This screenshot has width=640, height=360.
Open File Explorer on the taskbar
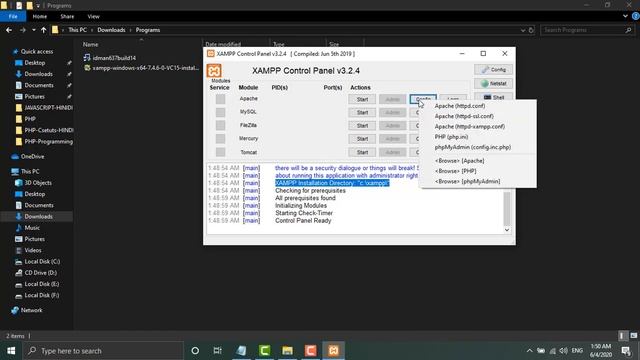point(287,351)
